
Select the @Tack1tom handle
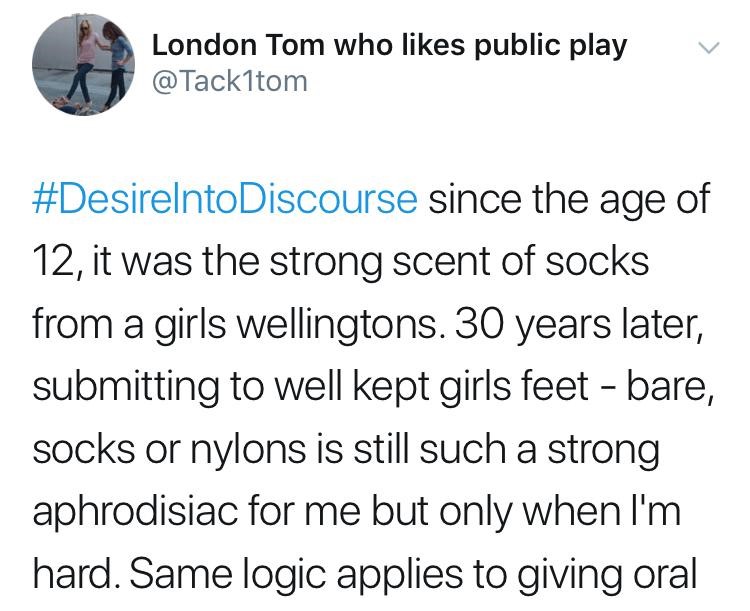point(230,81)
